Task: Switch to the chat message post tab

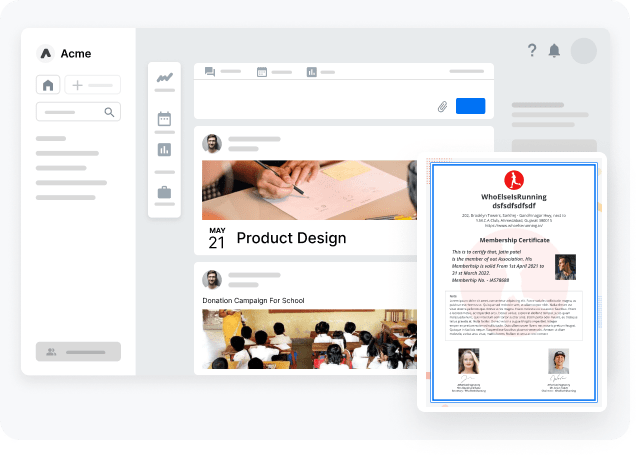Action: tap(210, 72)
